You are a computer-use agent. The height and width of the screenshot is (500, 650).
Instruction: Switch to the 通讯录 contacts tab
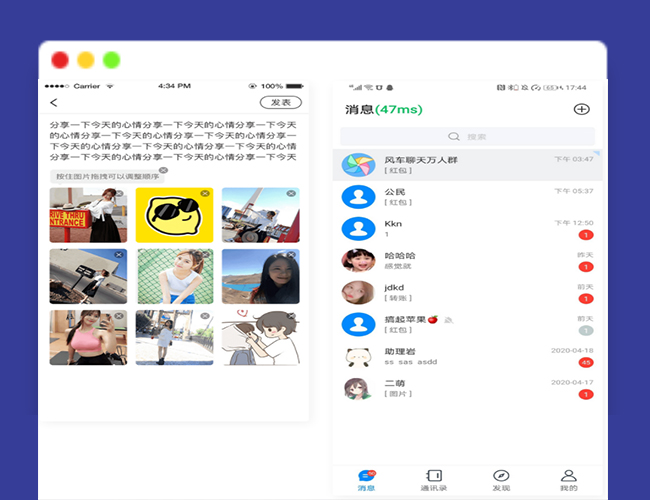tap(434, 481)
